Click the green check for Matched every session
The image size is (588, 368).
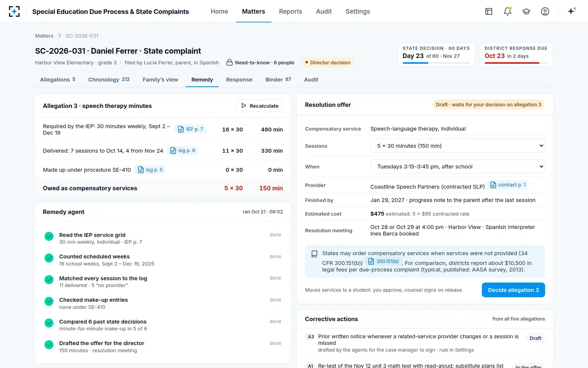pyautogui.click(x=49, y=280)
